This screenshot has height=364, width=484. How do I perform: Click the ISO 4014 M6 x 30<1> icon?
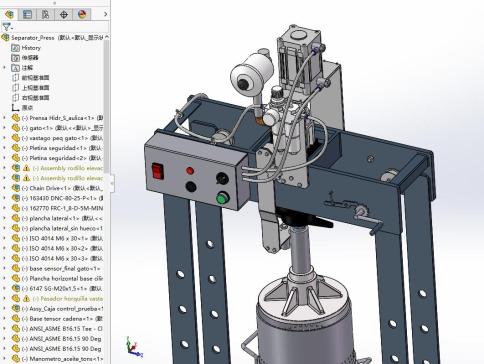(16, 238)
